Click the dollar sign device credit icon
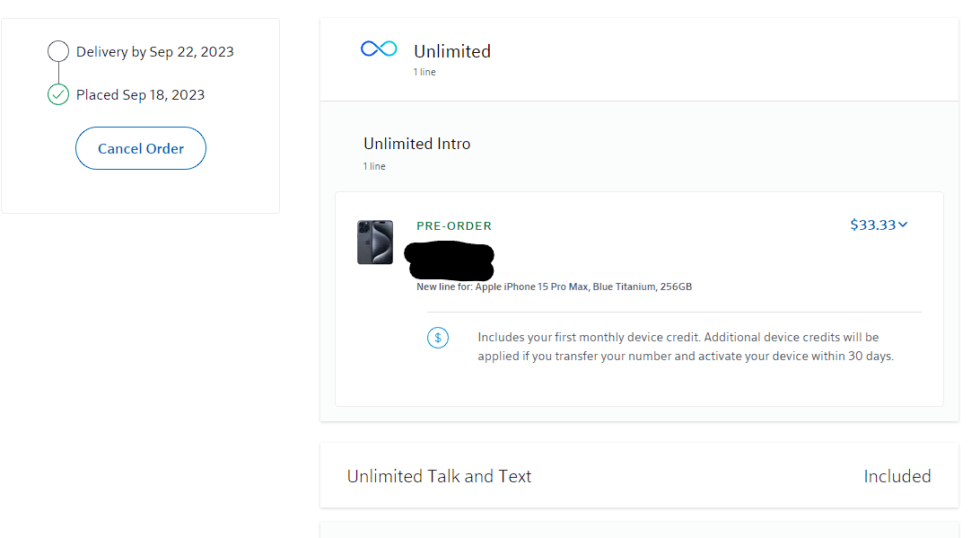This screenshot has height=538, width=980. 438,338
